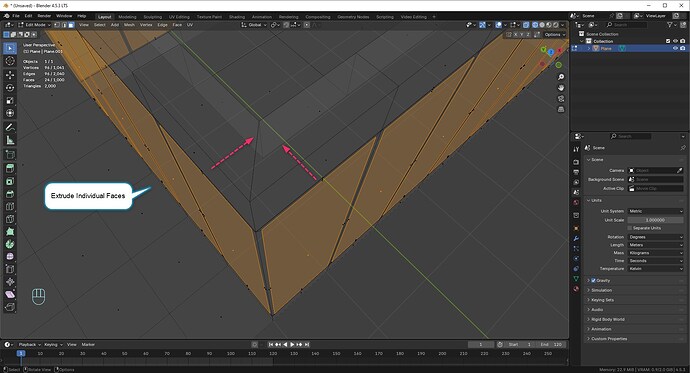Switch to the Shading workspace tab
The image size is (690, 373).
click(237, 17)
